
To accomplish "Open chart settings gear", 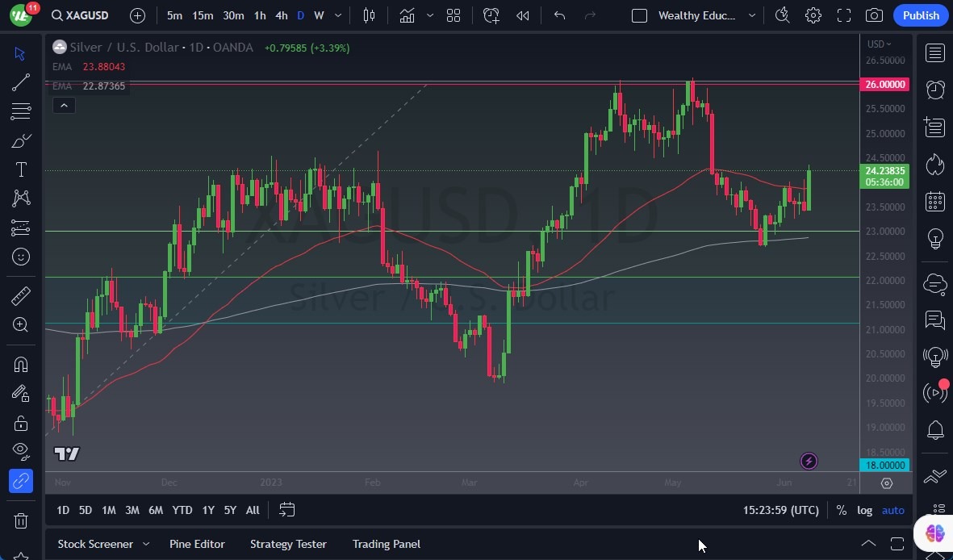I will point(813,15).
